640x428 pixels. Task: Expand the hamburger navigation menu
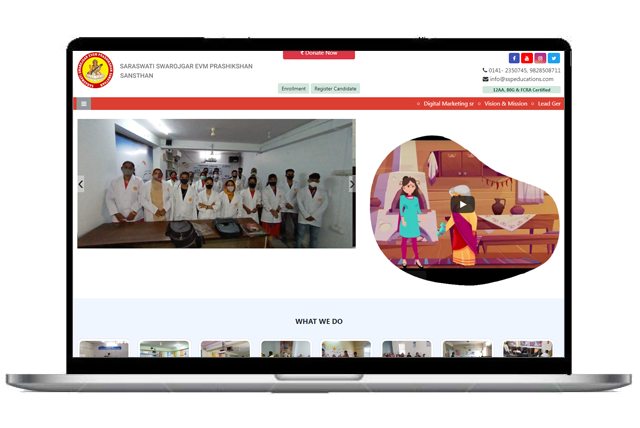pyautogui.click(x=84, y=103)
